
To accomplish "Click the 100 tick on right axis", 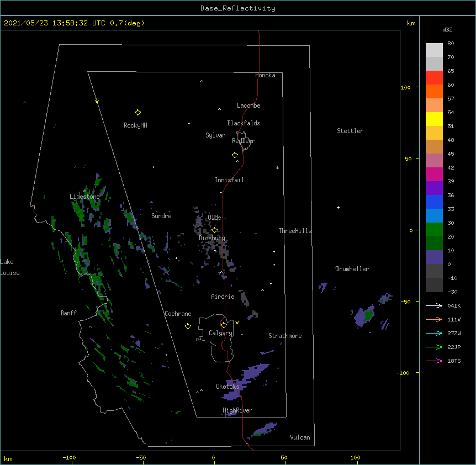I will [405, 87].
